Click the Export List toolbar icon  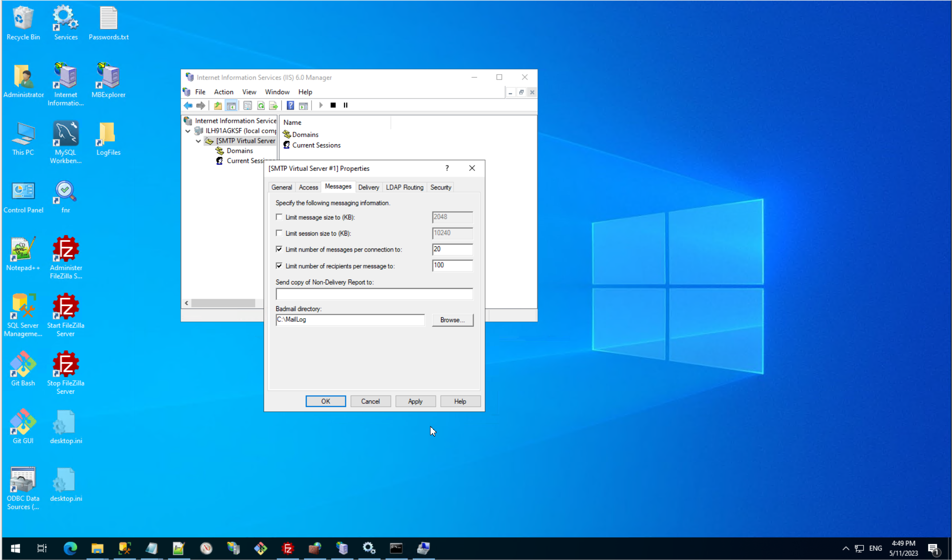click(273, 105)
